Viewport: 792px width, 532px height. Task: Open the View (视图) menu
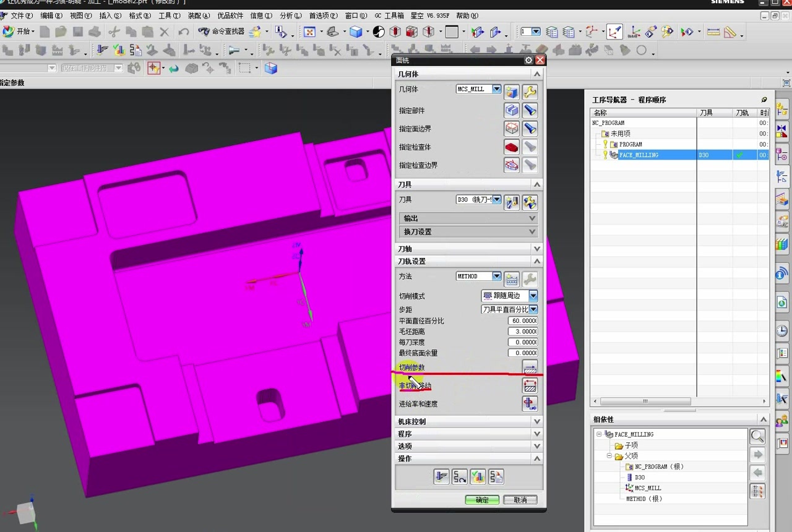pos(80,15)
